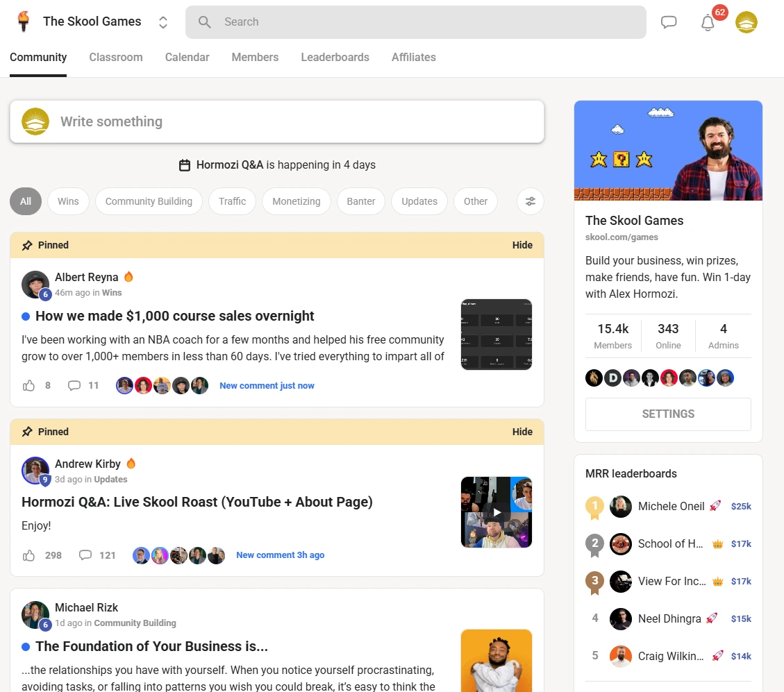Like Albert Reyna's post with thumbs up
Image resolution: width=784 pixels, height=692 pixels.
click(29, 385)
